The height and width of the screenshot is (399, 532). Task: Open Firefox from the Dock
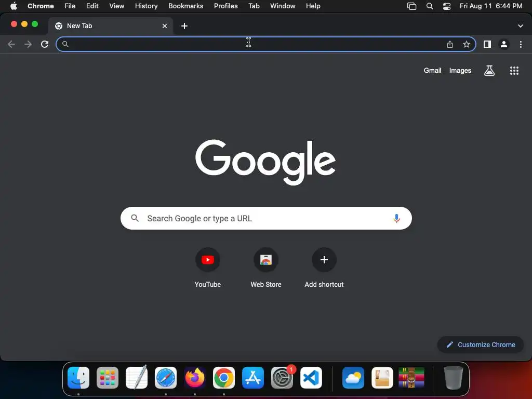(195, 378)
